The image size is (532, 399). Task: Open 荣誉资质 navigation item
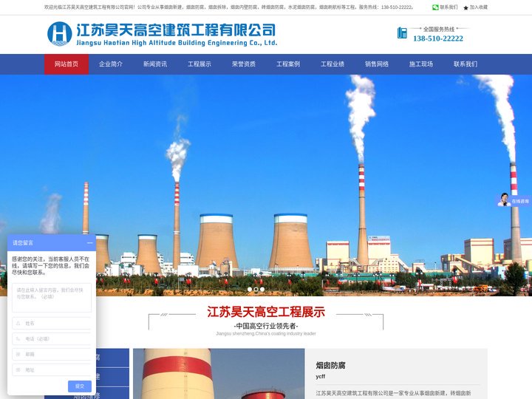click(244, 64)
